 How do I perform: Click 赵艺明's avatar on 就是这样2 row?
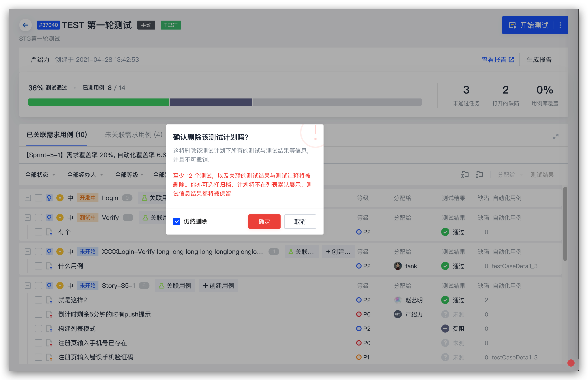point(398,300)
